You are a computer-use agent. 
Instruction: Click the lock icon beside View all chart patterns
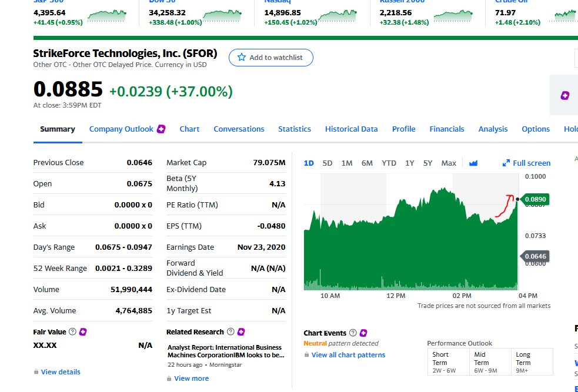306,355
